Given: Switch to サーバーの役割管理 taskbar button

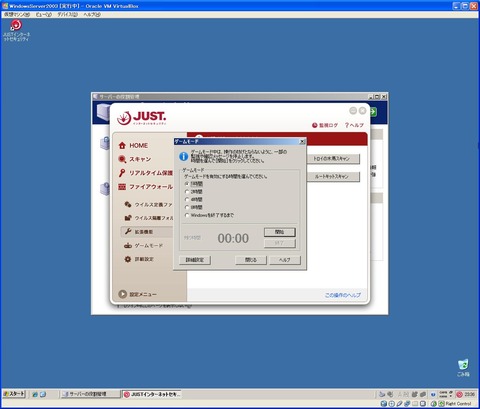Looking at the screenshot, I should click(x=91, y=394).
